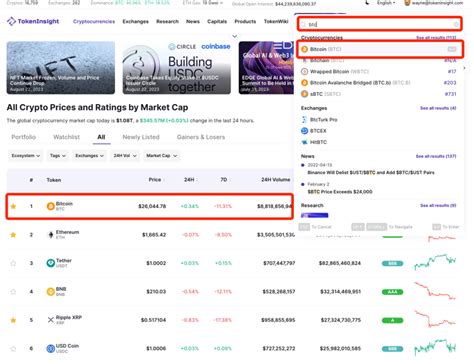Open the Tether 7-day sparkline chart
The image size is (474, 364).
435,262
